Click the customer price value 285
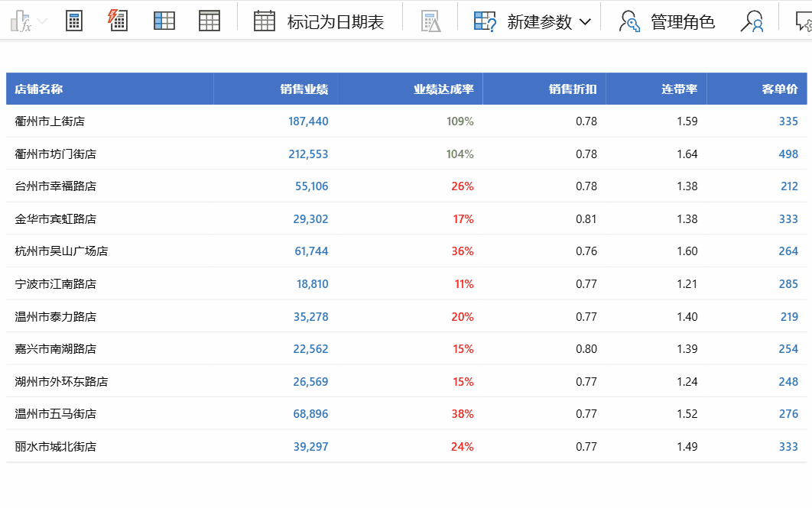Screen dimensions: 812x508 pyautogui.click(x=788, y=284)
